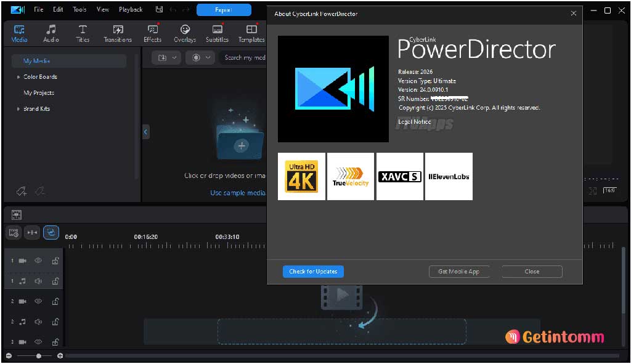631x364 pixels.
Task: Click the 00:33:10 timeline ruler mark
Action: tap(227, 237)
